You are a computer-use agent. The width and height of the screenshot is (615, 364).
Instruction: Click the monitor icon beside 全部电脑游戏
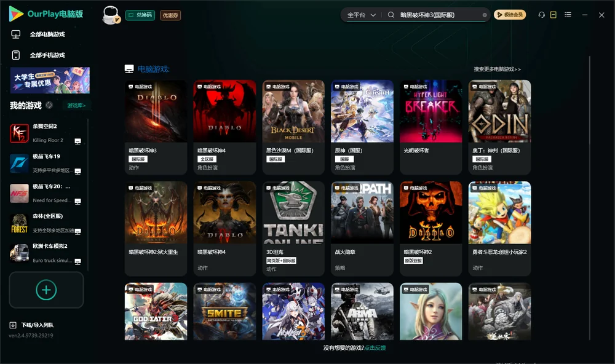tap(16, 34)
